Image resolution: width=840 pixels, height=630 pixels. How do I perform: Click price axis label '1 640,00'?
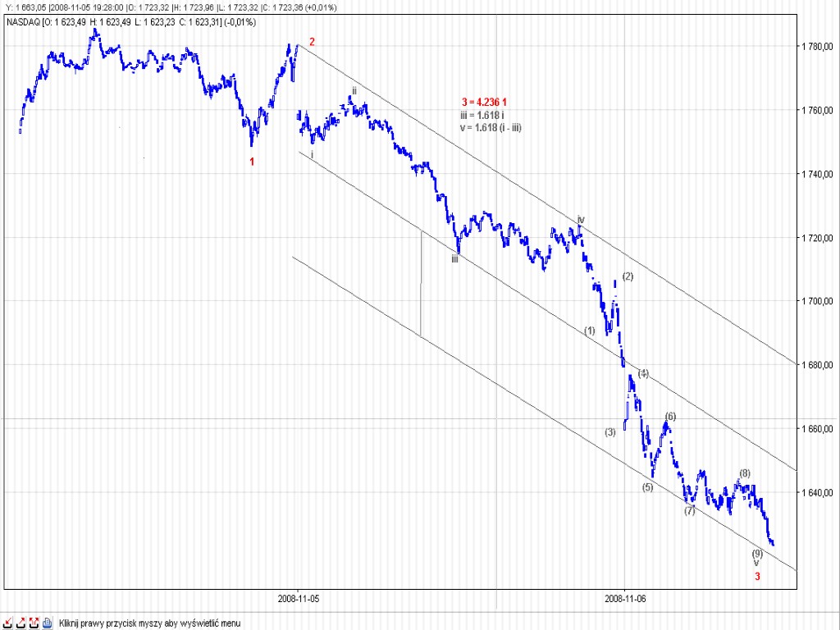(x=818, y=492)
